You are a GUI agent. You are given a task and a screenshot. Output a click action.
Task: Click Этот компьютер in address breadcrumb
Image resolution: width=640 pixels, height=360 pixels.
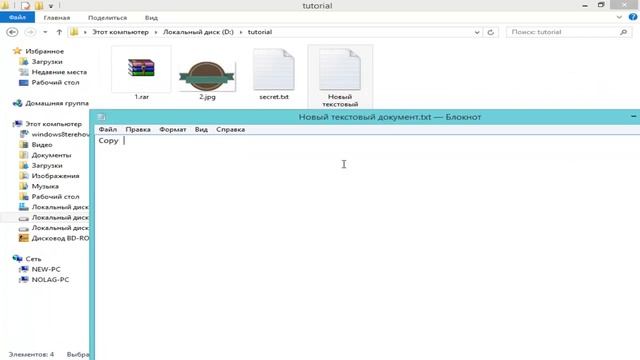[x=120, y=32]
